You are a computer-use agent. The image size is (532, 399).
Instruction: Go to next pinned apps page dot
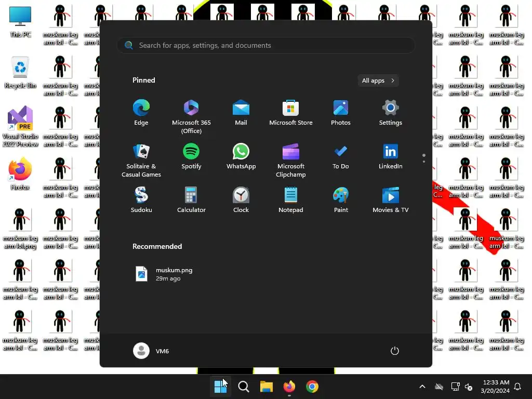424,162
